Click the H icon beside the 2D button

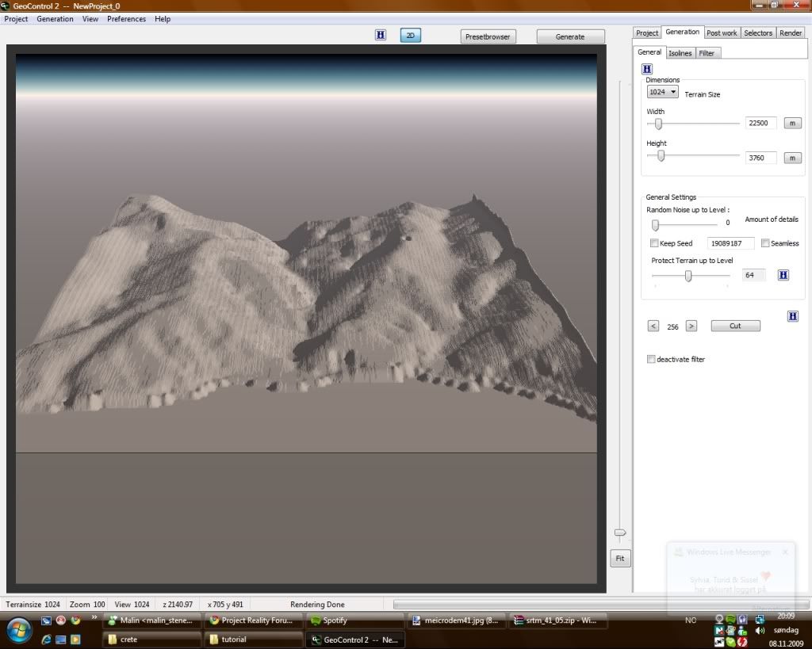pyautogui.click(x=381, y=36)
